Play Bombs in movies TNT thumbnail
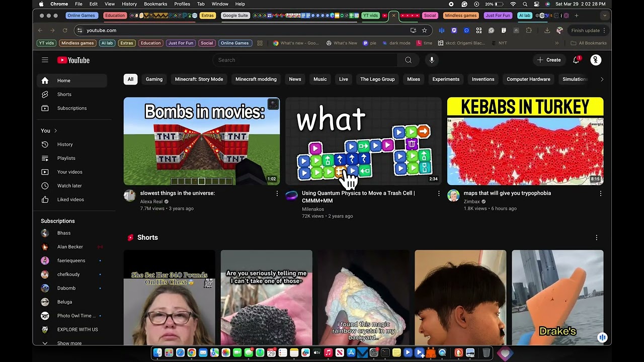Viewport: 644px width, 362px height. pos(202,141)
